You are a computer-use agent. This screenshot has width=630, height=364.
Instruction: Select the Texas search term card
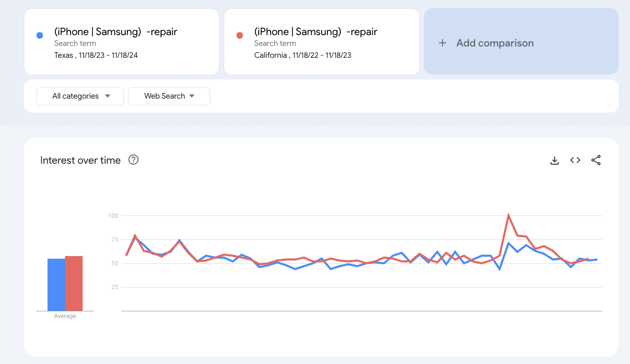pos(121,42)
